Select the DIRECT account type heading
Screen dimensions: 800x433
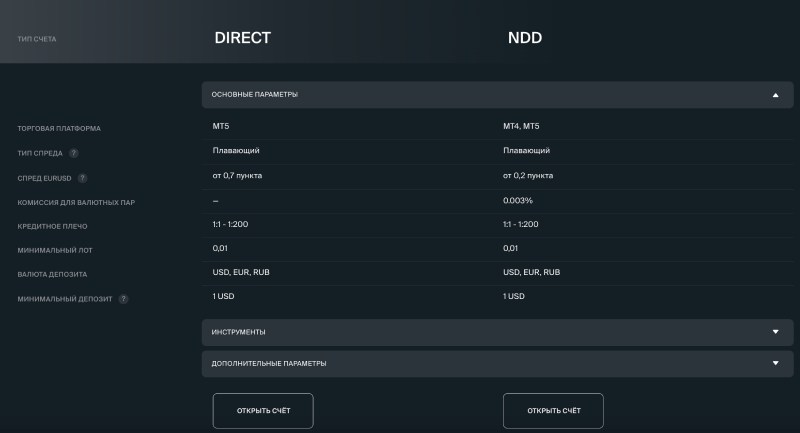tap(242, 38)
